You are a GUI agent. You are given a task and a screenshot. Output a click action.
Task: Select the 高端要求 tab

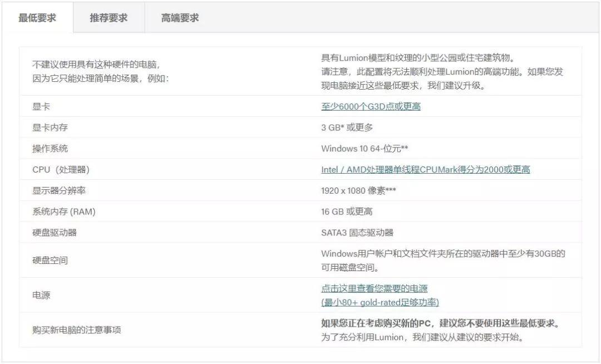tap(180, 18)
